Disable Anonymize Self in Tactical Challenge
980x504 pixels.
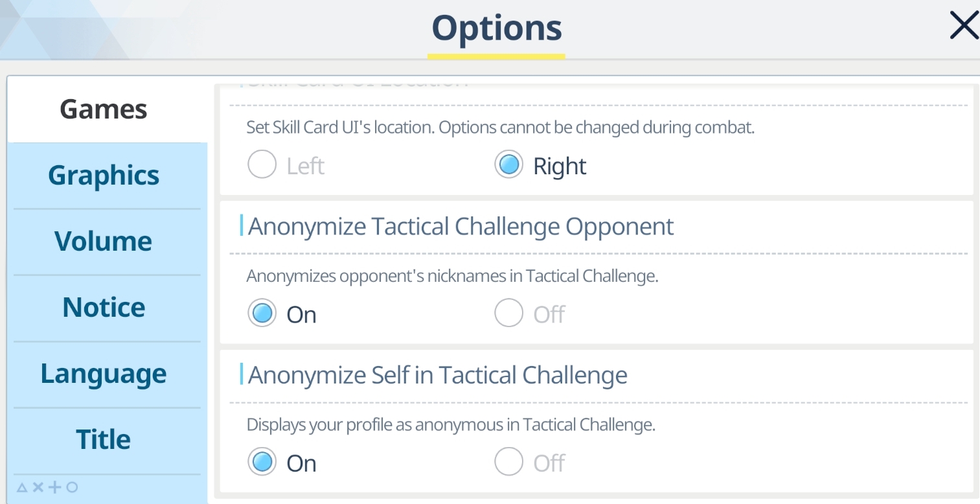(x=508, y=463)
